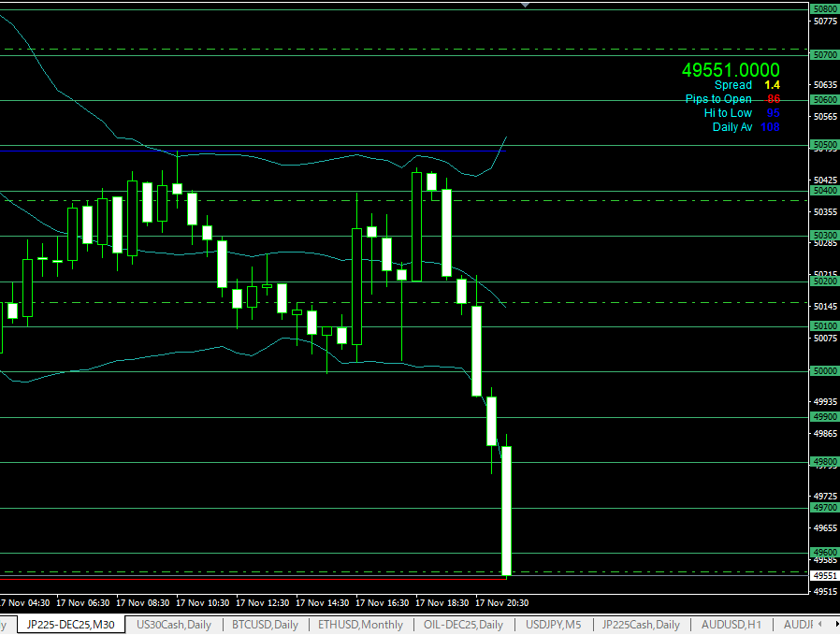The width and height of the screenshot is (840, 635).
Task: Switch to the AUDUSD,H1 tab
Action: pyautogui.click(x=731, y=625)
